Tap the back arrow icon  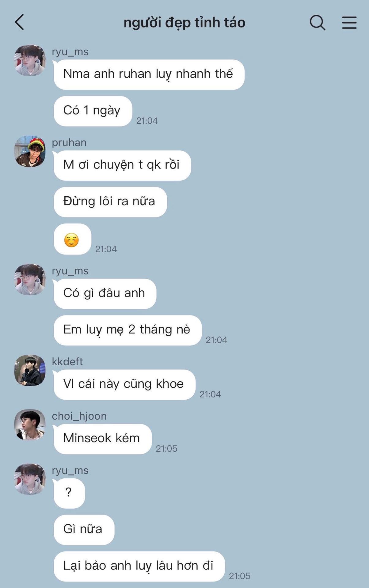(x=19, y=22)
